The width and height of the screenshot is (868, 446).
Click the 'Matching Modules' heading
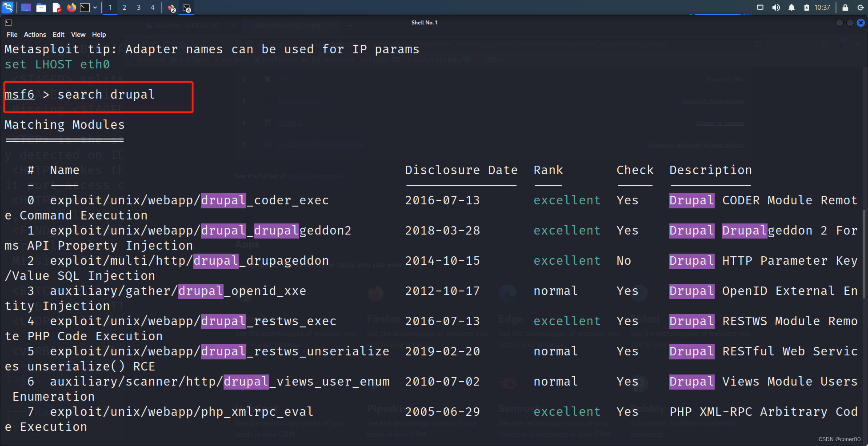coord(64,125)
